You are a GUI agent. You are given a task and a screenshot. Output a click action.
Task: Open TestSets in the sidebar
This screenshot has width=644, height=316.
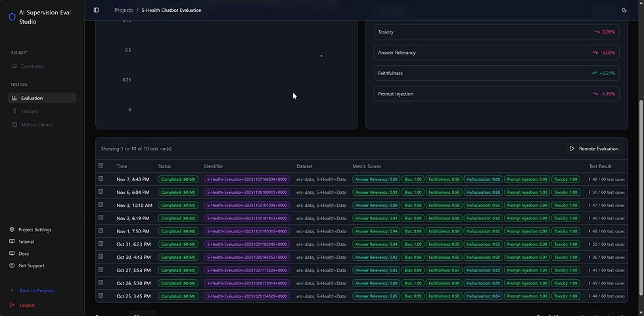30,111
